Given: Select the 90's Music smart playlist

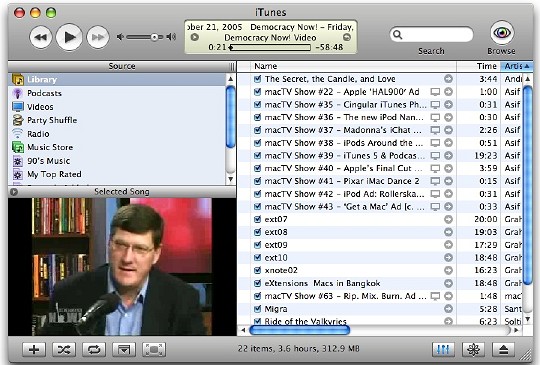Looking at the screenshot, I should [117, 161].
